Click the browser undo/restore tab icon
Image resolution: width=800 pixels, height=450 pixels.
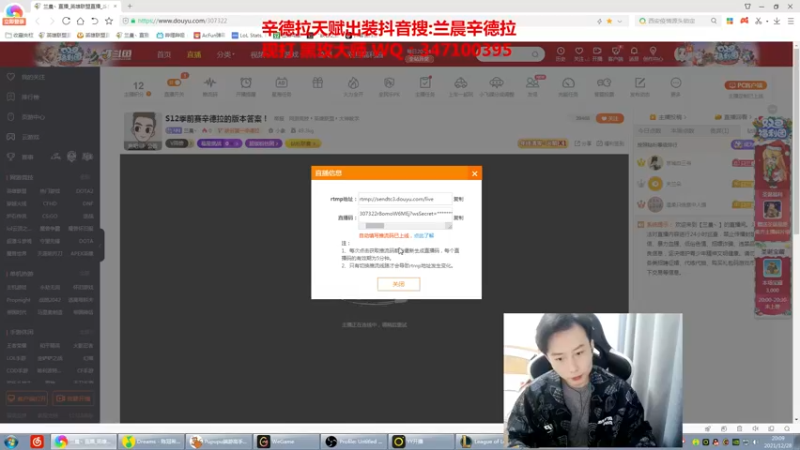[x=94, y=21]
